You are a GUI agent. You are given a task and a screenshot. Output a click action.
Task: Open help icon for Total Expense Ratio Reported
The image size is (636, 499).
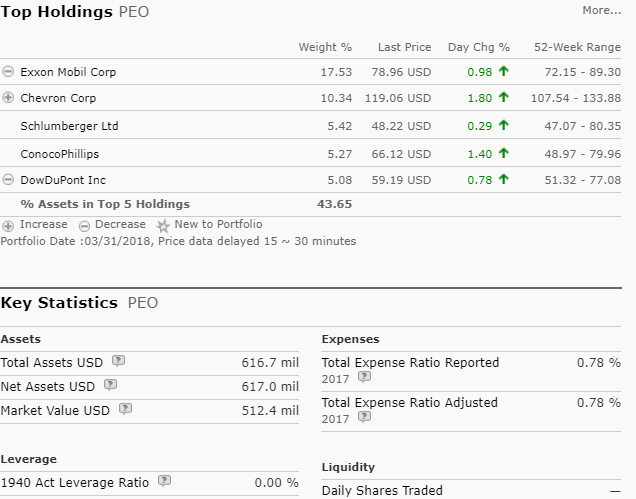point(364,377)
